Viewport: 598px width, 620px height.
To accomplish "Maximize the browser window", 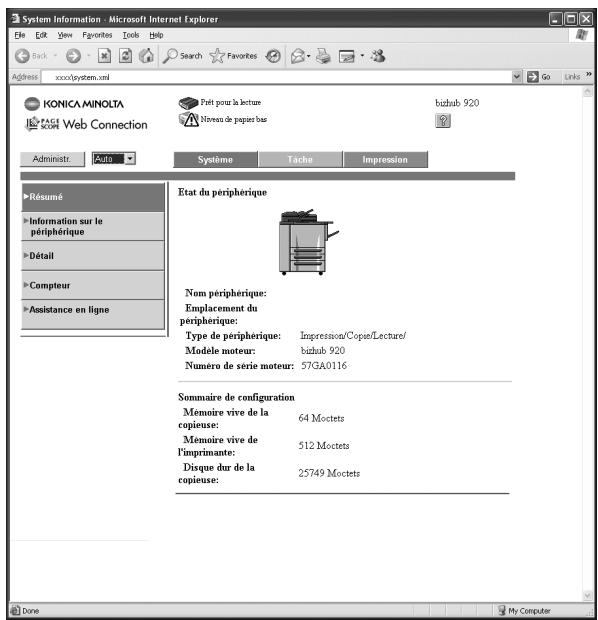I will pos(571,19).
